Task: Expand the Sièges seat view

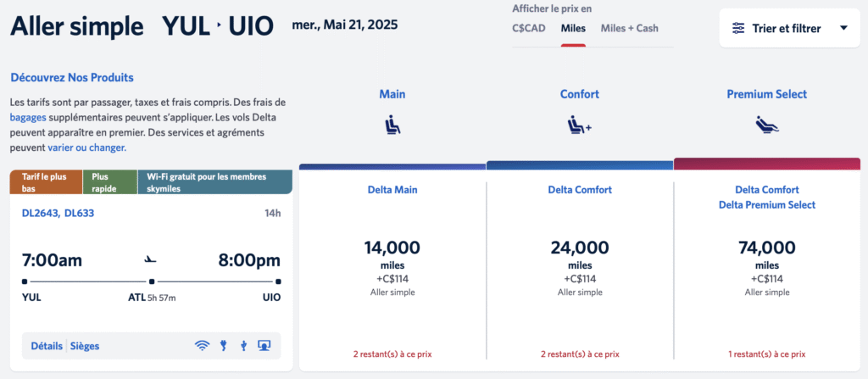Action: tap(85, 346)
